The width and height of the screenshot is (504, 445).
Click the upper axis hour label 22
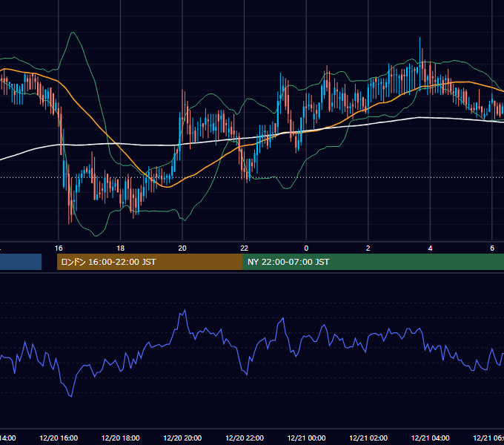point(245,248)
